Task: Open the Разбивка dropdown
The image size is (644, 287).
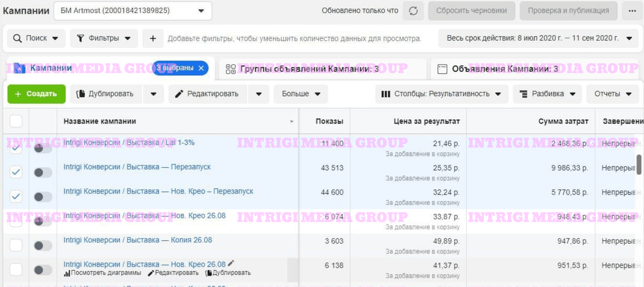Action: (547, 94)
